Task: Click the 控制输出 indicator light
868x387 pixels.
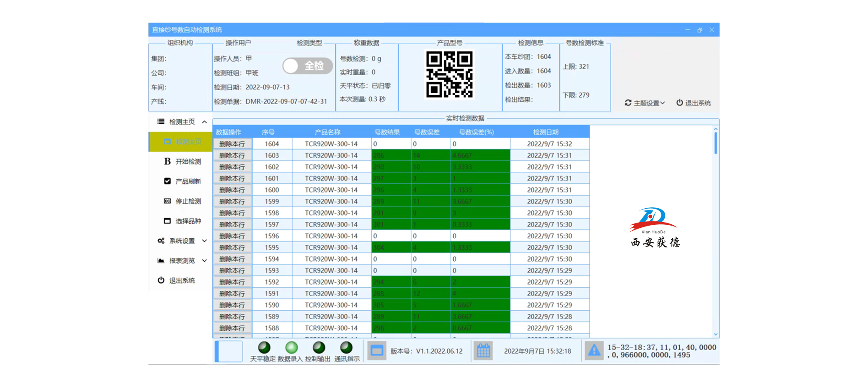Action: [319, 348]
